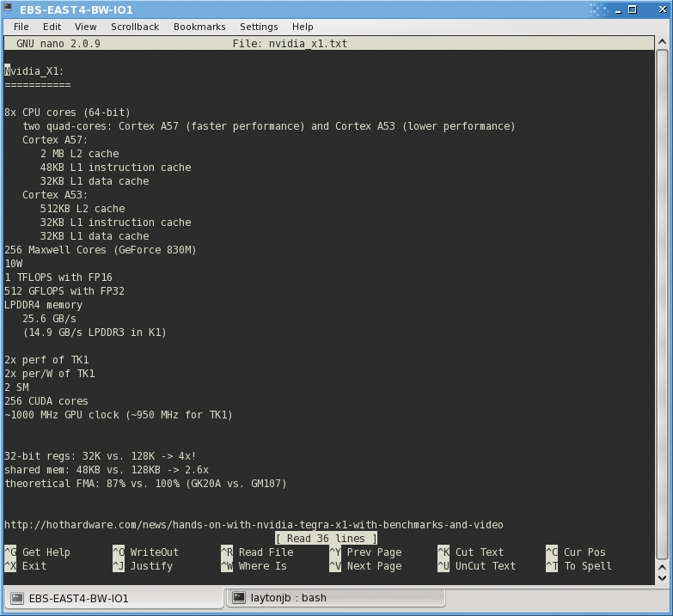Screen dimensions: 673x616
Task: Click the '512 GFLOPS with FP32' line
Action: 64,291
